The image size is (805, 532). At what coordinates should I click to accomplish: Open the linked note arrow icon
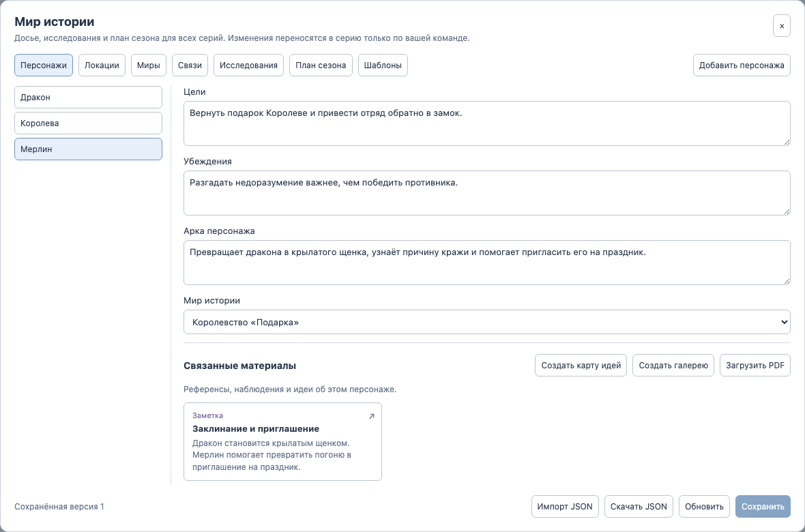(372, 417)
